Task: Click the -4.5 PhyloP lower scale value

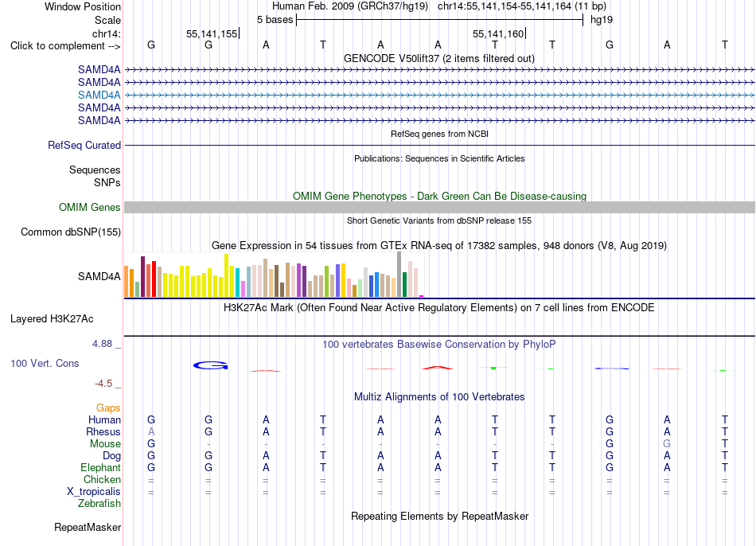Action: (103, 384)
